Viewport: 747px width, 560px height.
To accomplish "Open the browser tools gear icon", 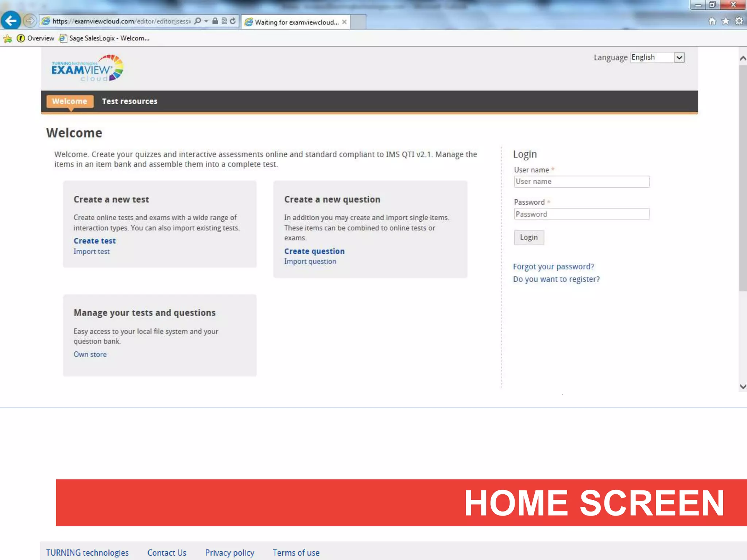I will coord(739,22).
